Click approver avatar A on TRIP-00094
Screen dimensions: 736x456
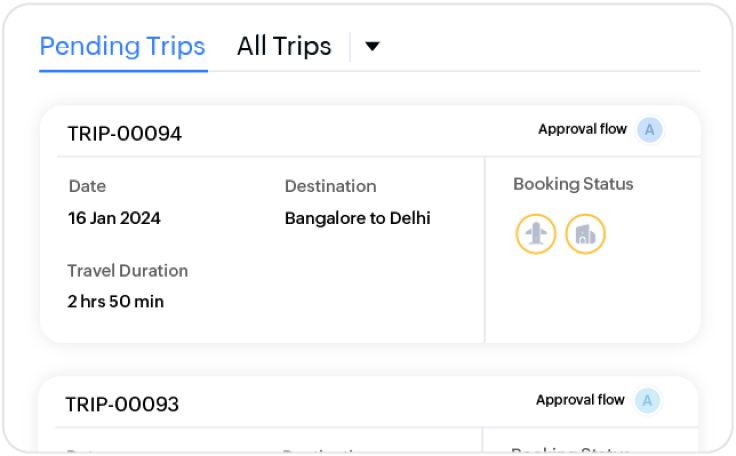(650, 129)
